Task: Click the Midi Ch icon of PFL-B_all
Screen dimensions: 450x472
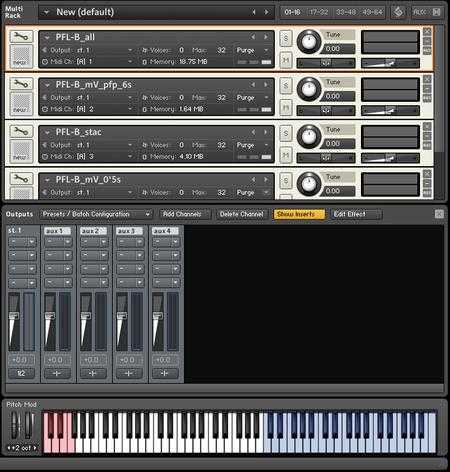Action: tap(45, 62)
